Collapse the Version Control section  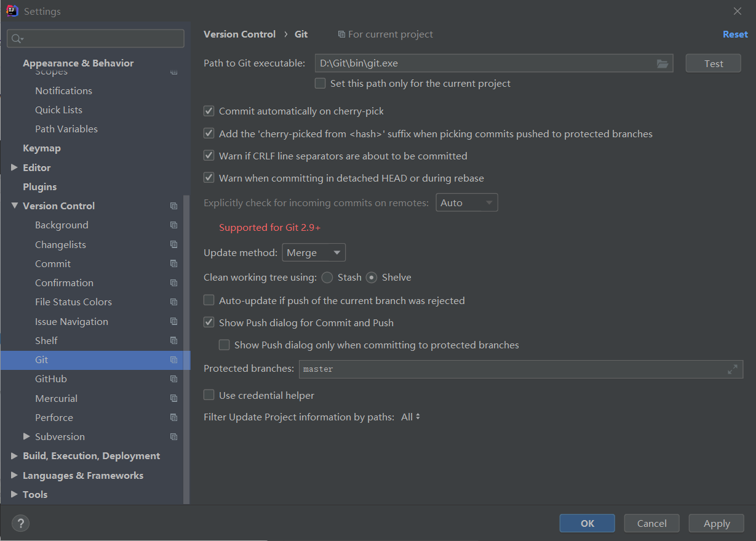tap(15, 206)
